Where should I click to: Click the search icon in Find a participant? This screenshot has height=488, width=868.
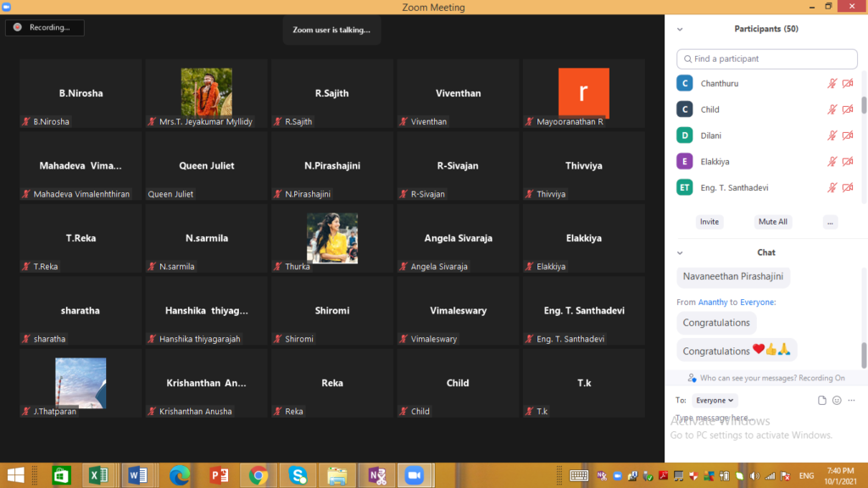coord(687,58)
